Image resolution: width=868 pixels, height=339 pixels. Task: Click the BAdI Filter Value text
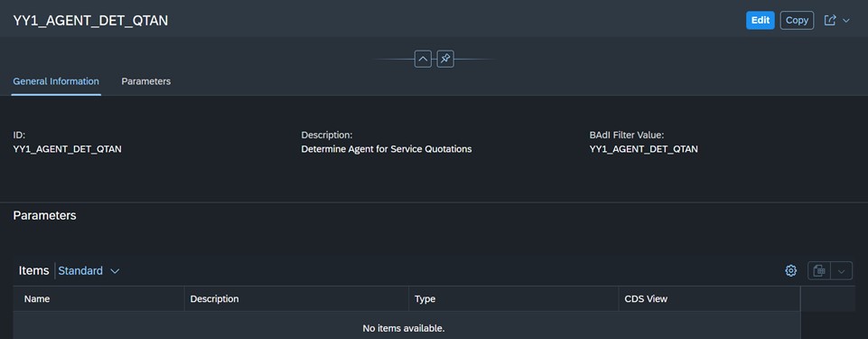coord(644,149)
